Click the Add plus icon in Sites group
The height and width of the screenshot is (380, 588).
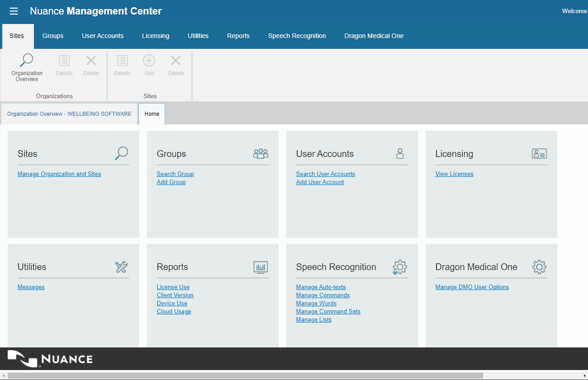[149, 61]
